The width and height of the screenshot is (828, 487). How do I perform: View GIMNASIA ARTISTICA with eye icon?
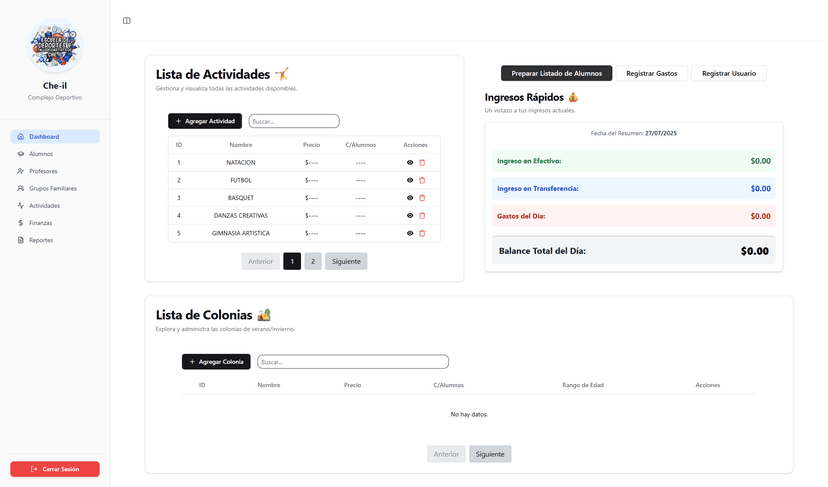tap(410, 233)
